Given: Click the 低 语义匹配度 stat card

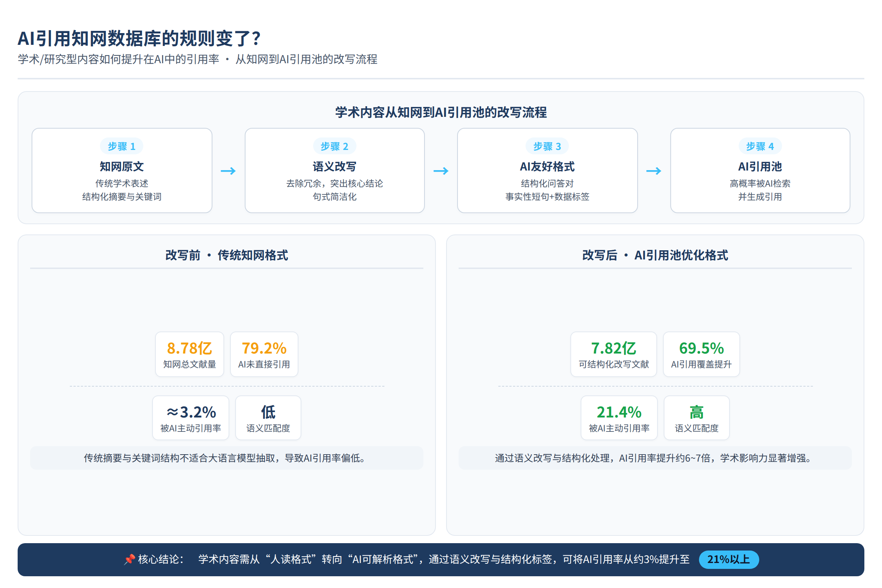Looking at the screenshot, I should tap(268, 418).
